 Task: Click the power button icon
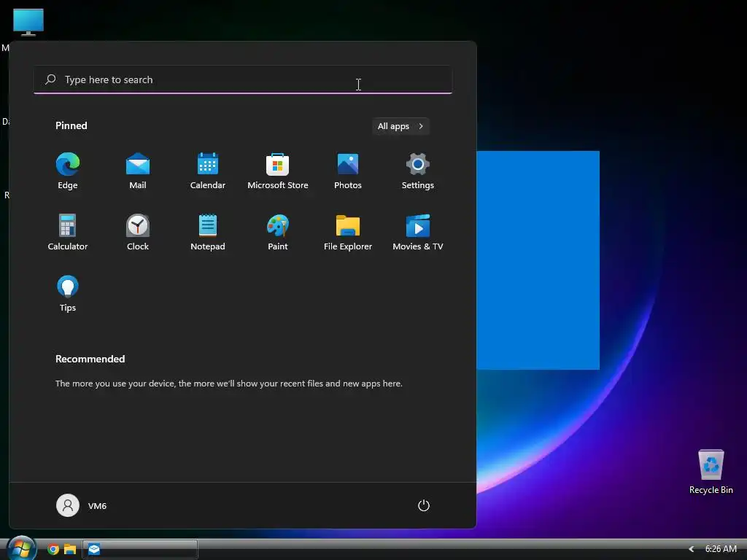[x=424, y=505]
